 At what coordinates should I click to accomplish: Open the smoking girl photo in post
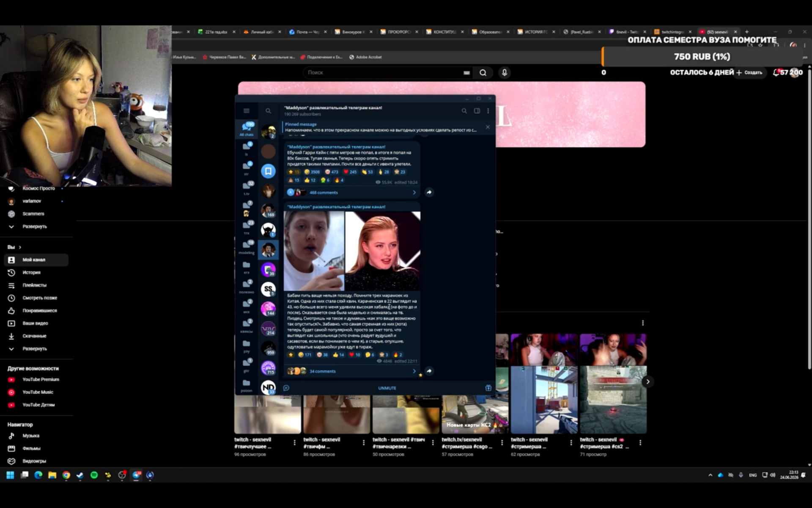tap(314, 251)
